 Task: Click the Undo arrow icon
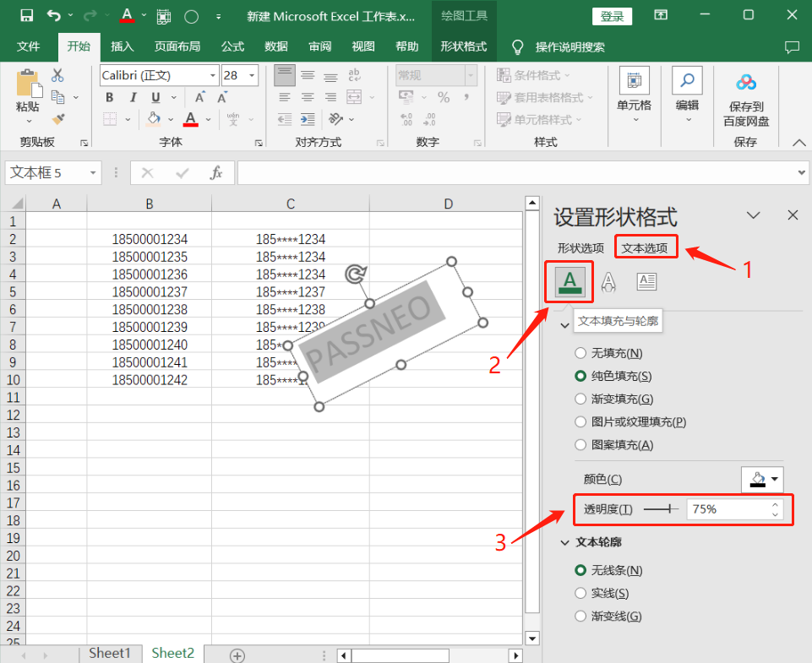pos(53,15)
